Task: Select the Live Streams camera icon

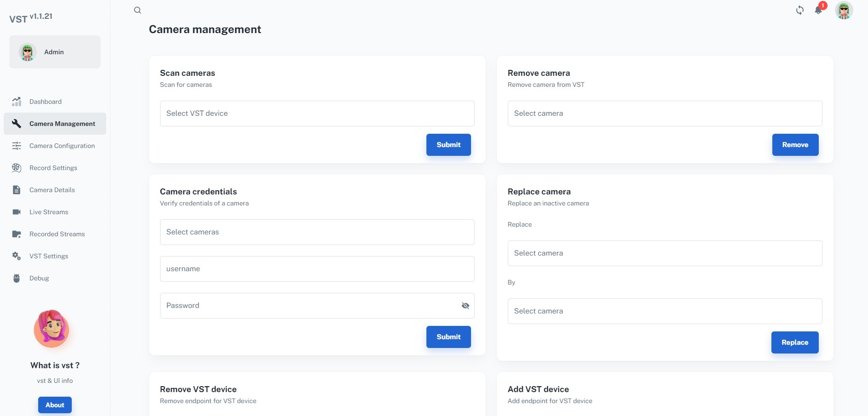Action: point(17,212)
